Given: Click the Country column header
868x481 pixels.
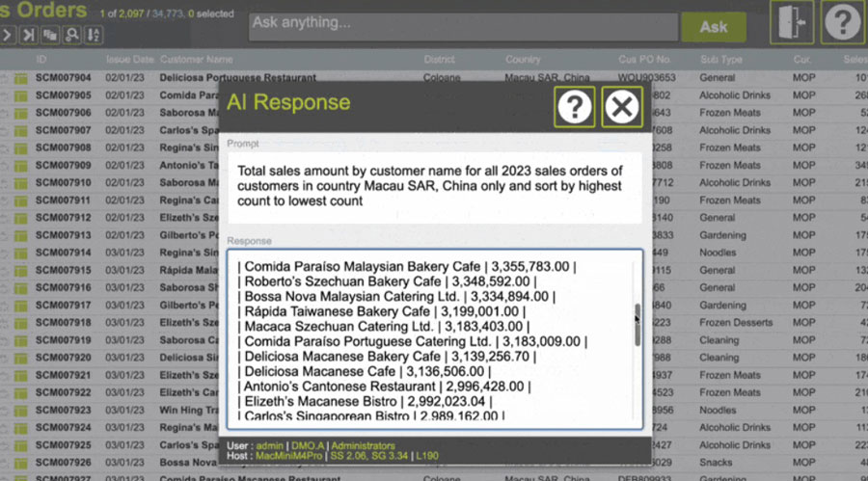Looking at the screenshot, I should 523,60.
